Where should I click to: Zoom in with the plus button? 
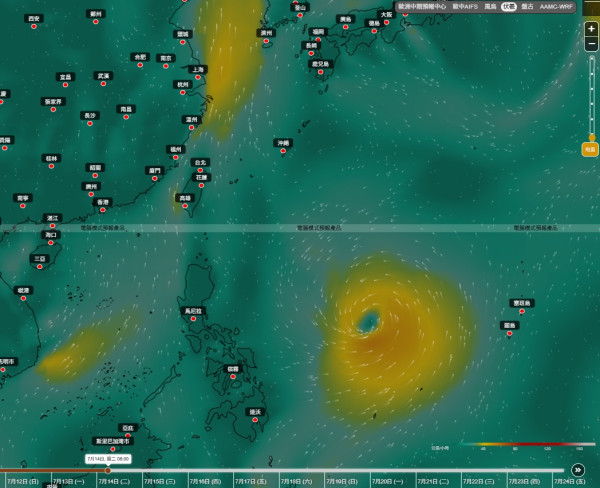tap(591, 29)
